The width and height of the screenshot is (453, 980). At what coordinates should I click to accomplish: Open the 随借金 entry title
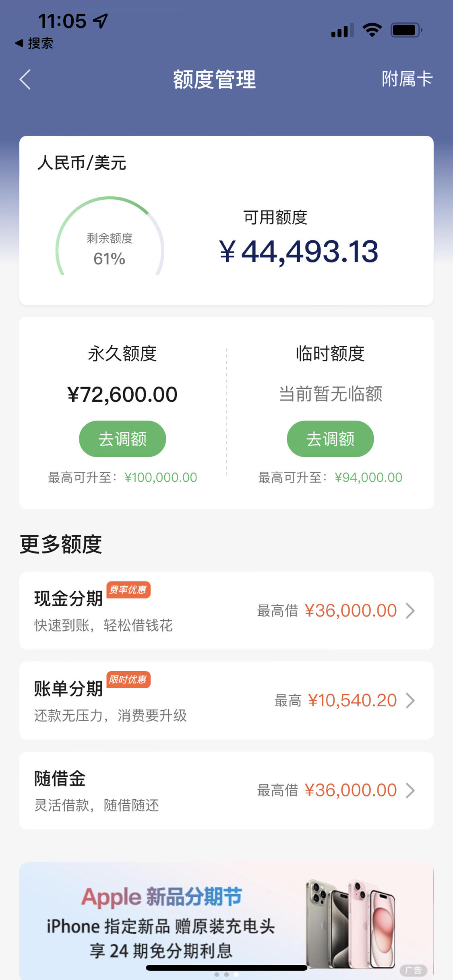click(x=60, y=778)
